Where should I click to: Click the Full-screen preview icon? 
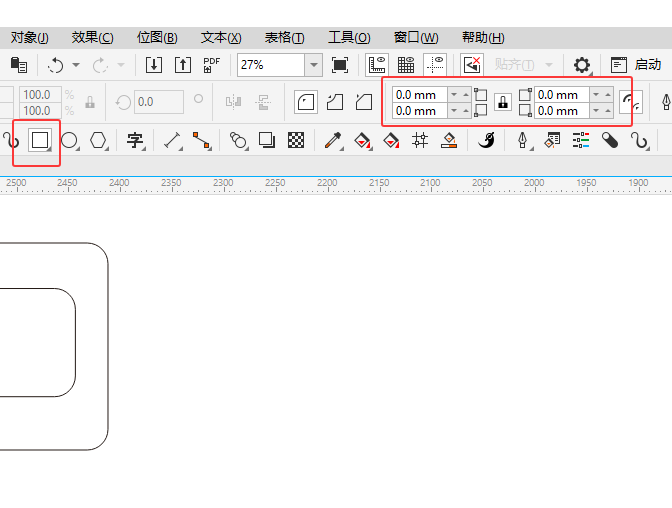pos(340,65)
